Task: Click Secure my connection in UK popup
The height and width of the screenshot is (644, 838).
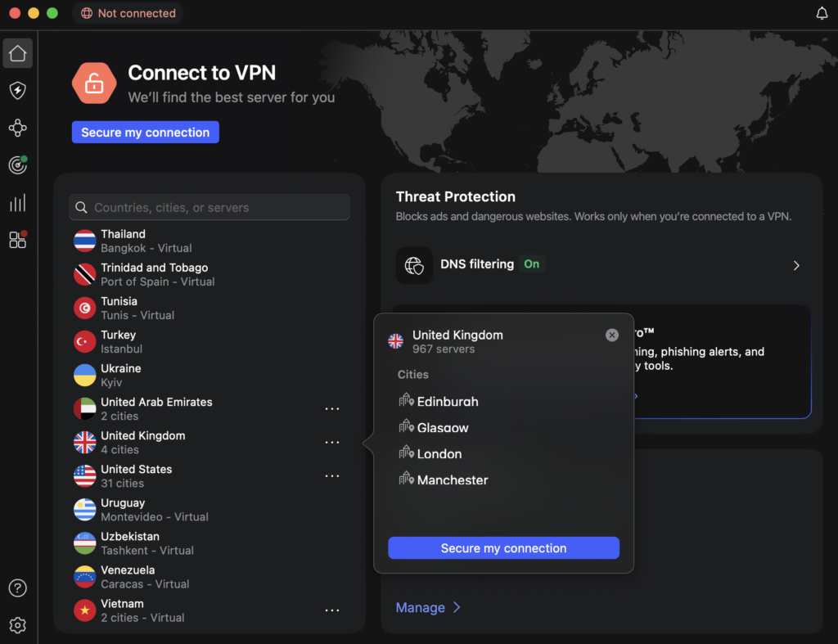Action: click(503, 547)
